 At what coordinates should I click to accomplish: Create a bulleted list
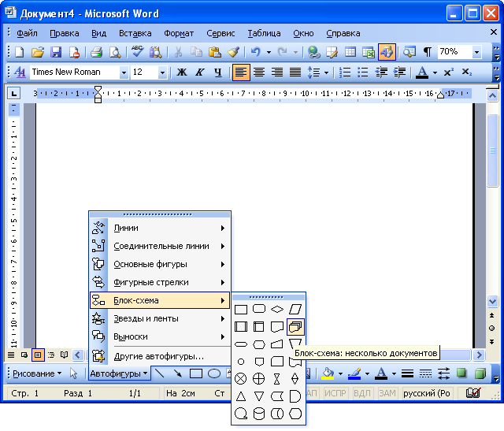(x=363, y=72)
